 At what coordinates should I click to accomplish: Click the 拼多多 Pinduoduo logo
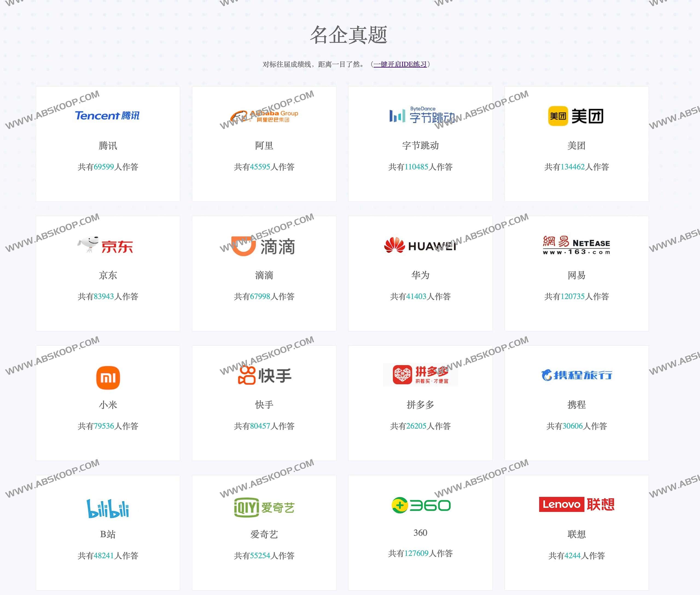coord(420,374)
